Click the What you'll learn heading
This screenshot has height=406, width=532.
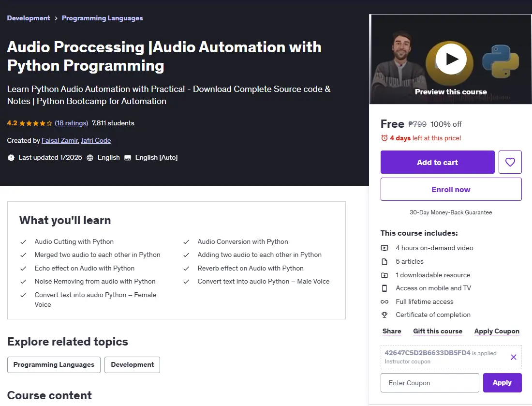click(65, 220)
